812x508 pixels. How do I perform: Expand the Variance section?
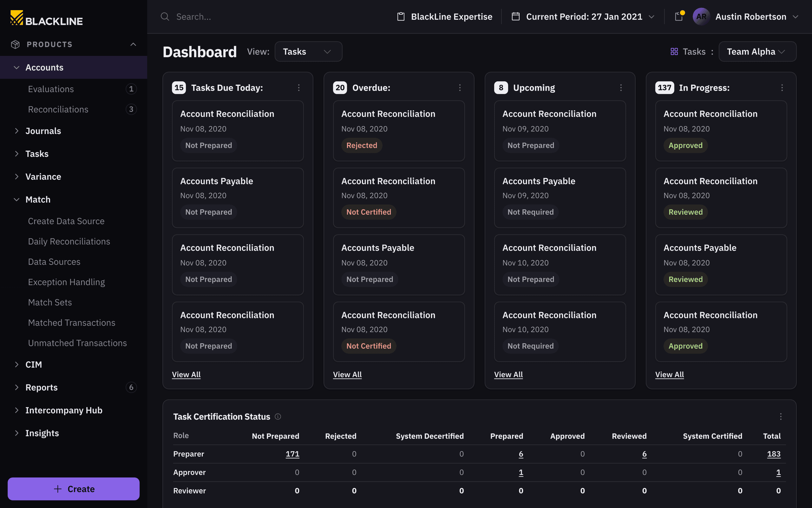tap(16, 177)
